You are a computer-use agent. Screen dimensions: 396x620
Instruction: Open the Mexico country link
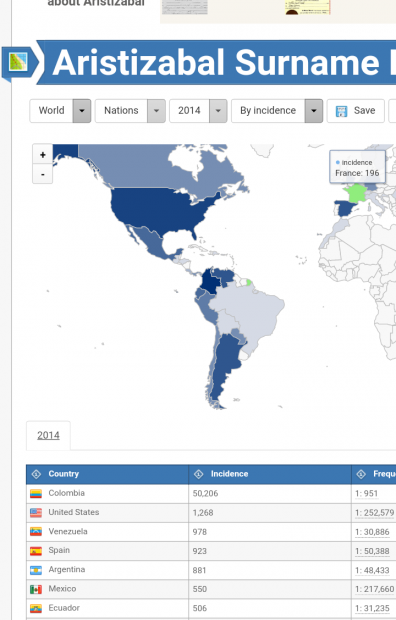pos(62,589)
